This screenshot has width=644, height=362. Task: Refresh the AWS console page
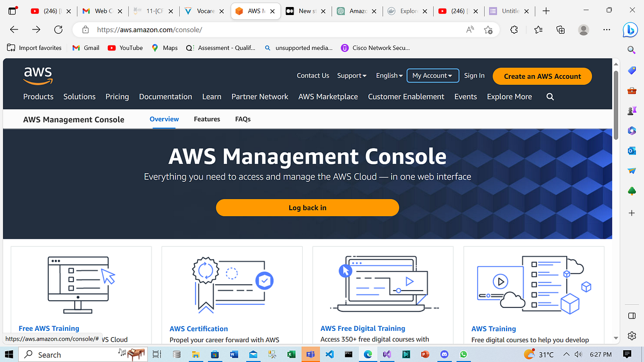tap(58, 30)
